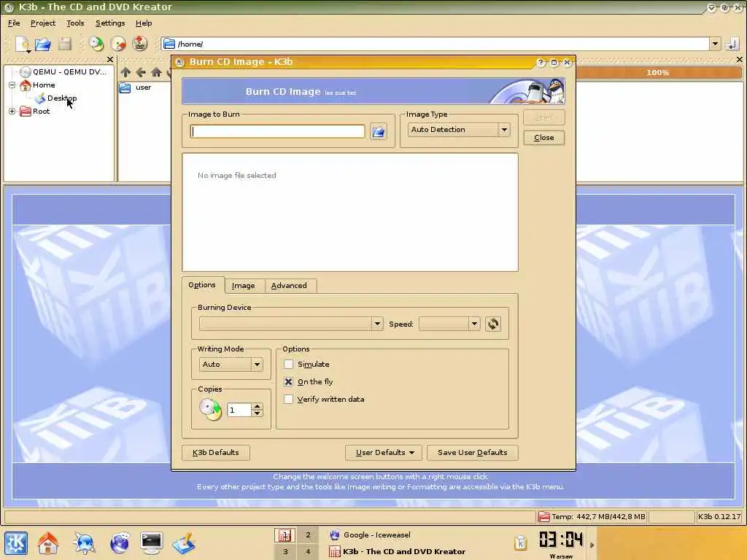
Task: Click the help question mark in dialog title
Action: [x=541, y=63]
